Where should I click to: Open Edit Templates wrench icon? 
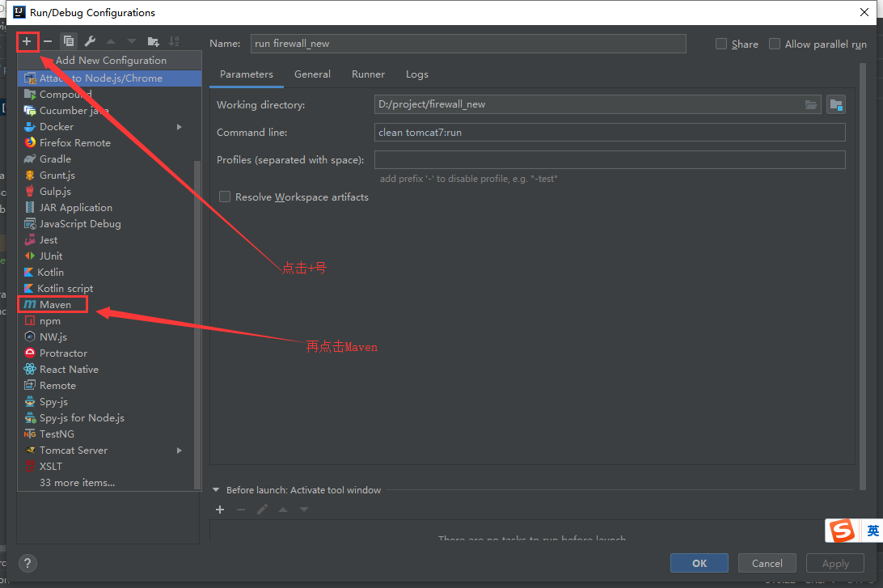(90, 41)
